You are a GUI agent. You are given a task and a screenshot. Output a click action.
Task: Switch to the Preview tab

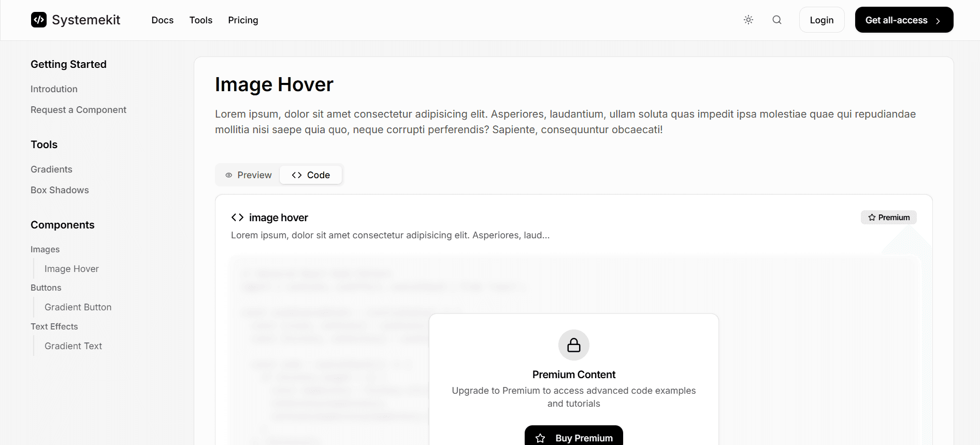[x=249, y=175]
